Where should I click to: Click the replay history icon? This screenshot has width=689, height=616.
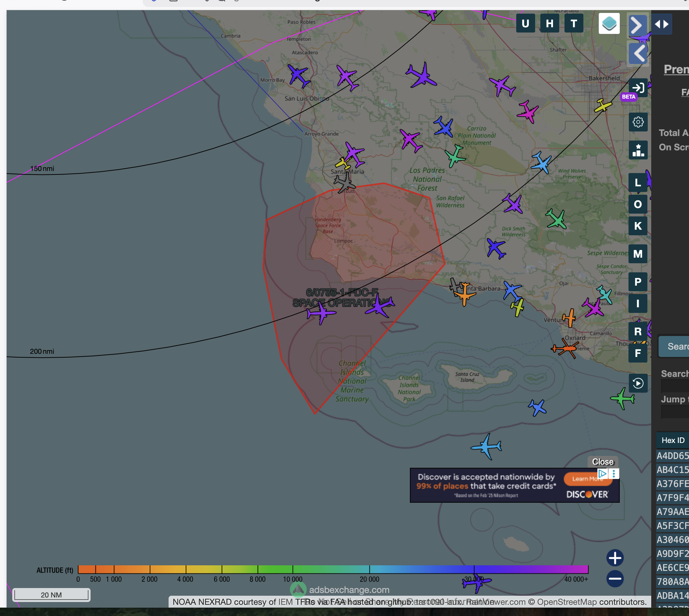click(x=638, y=383)
